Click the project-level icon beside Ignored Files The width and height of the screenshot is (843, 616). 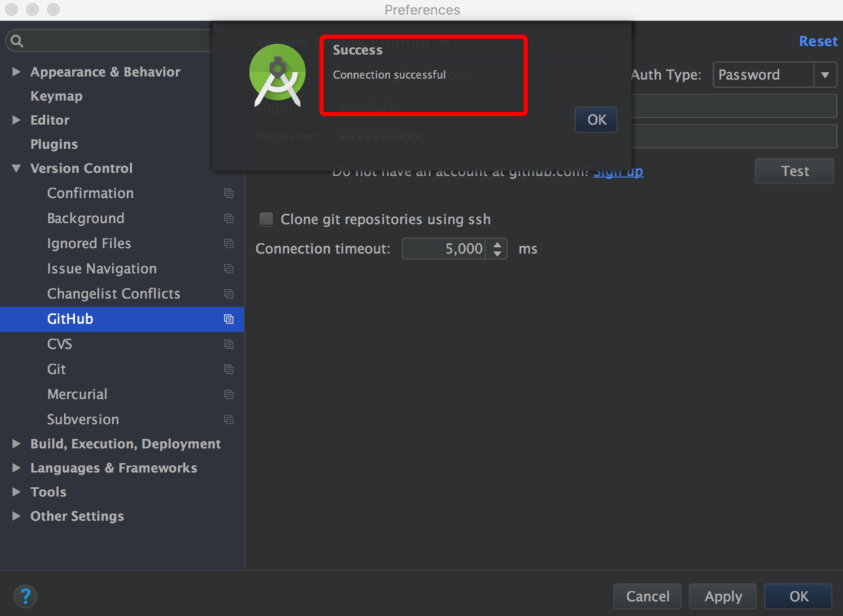[x=229, y=243]
